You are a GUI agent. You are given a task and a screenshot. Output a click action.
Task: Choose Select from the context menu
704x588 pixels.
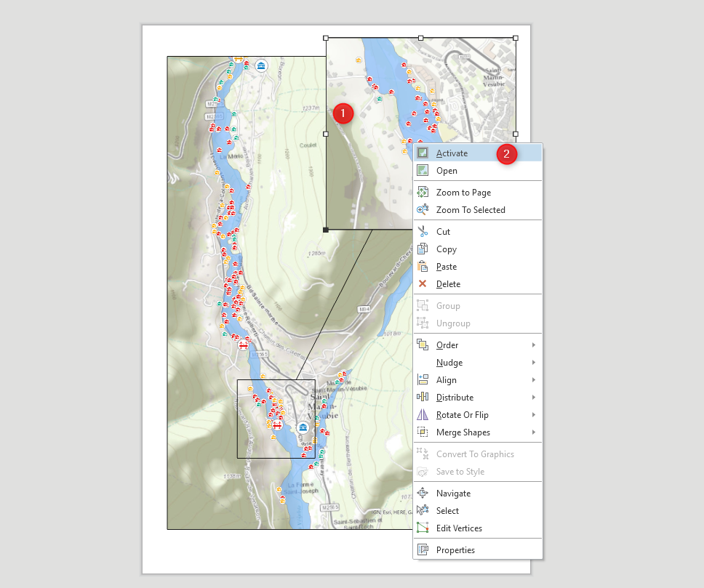(x=478, y=511)
